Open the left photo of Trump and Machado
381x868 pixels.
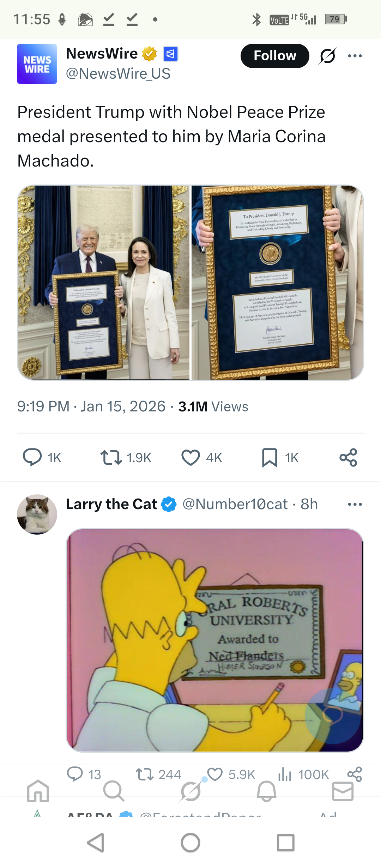pyautogui.click(x=103, y=283)
